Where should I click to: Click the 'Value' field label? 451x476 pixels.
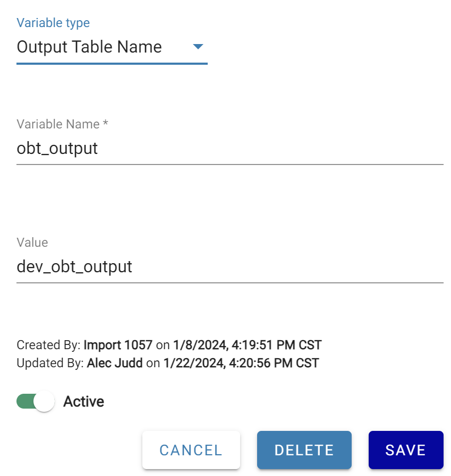coord(32,243)
